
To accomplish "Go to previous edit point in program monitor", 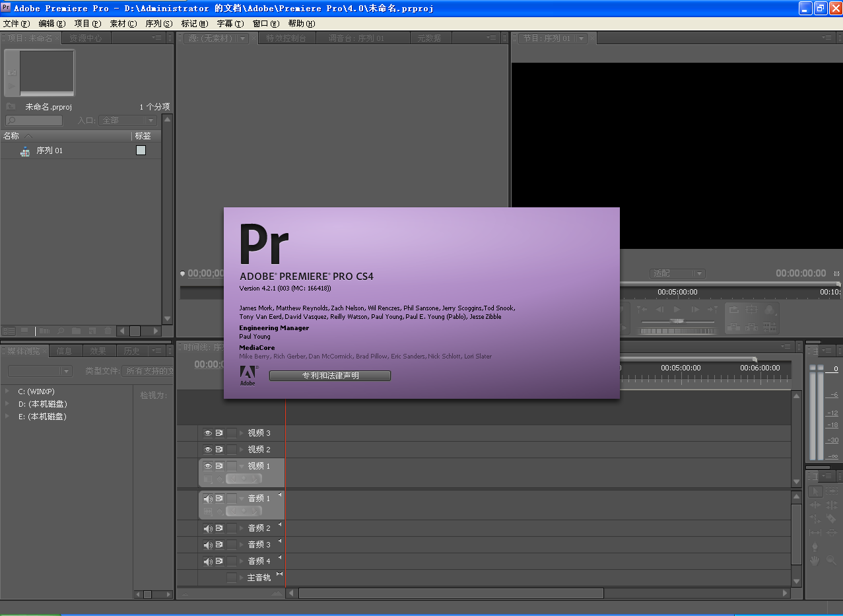I will pyautogui.click(x=642, y=310).
